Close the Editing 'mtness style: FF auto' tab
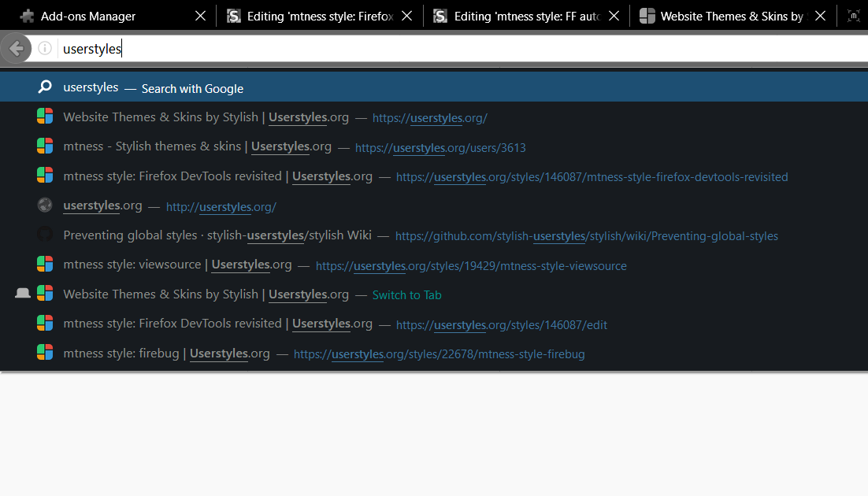 (x=614, y=16)
